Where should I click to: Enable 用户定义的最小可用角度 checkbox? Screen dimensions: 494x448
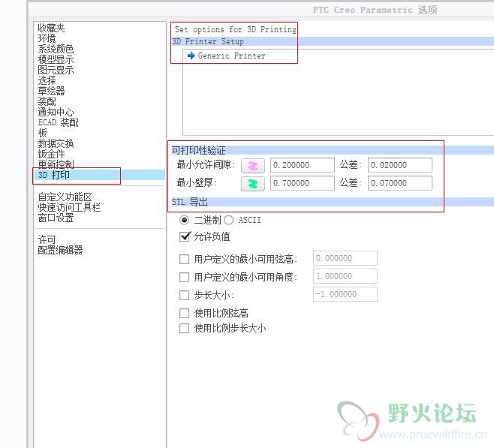[184, 277]
